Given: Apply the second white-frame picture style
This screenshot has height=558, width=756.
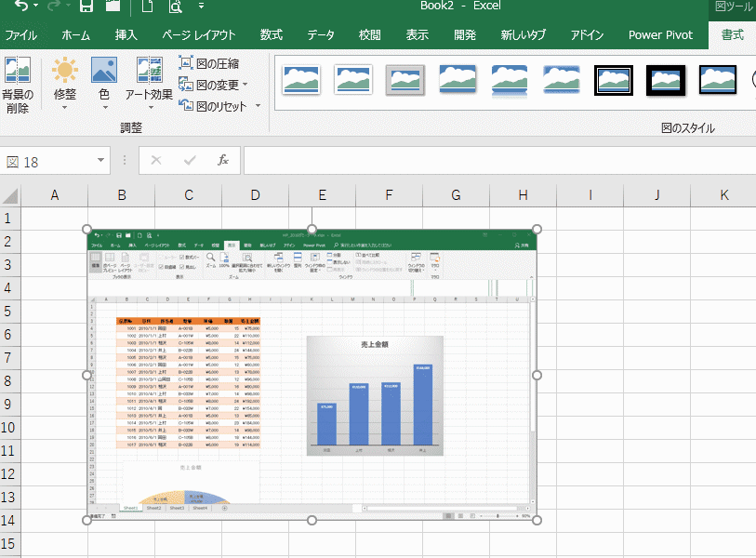Looking at the screenshot, I should coord(353,80).
